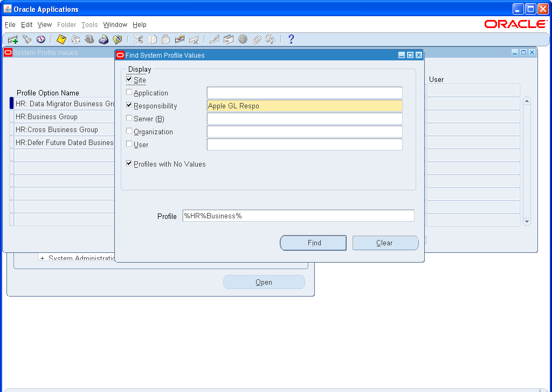Uncheck the Site display checkbox

[129, 79]
